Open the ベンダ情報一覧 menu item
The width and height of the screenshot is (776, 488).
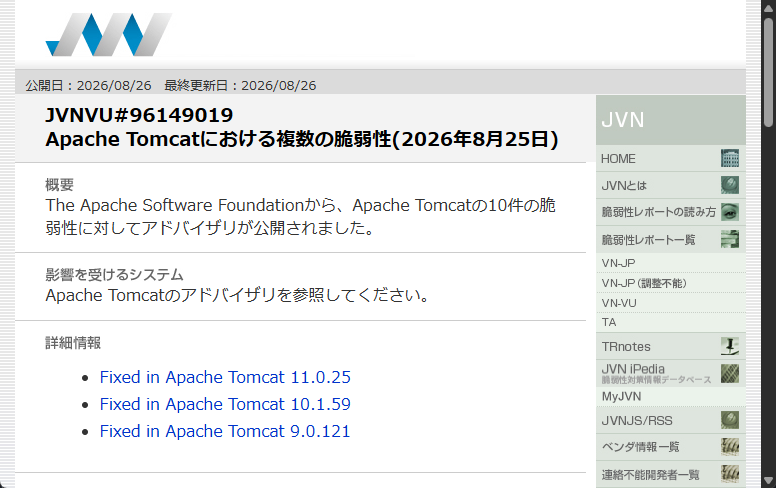click(x=671, y=447)
